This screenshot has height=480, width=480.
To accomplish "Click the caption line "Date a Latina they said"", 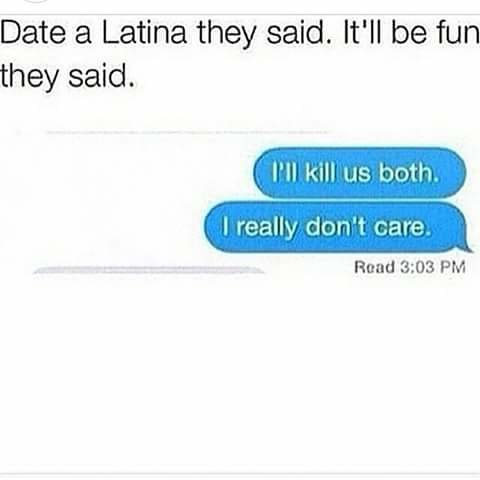I will tap(162, 34).
